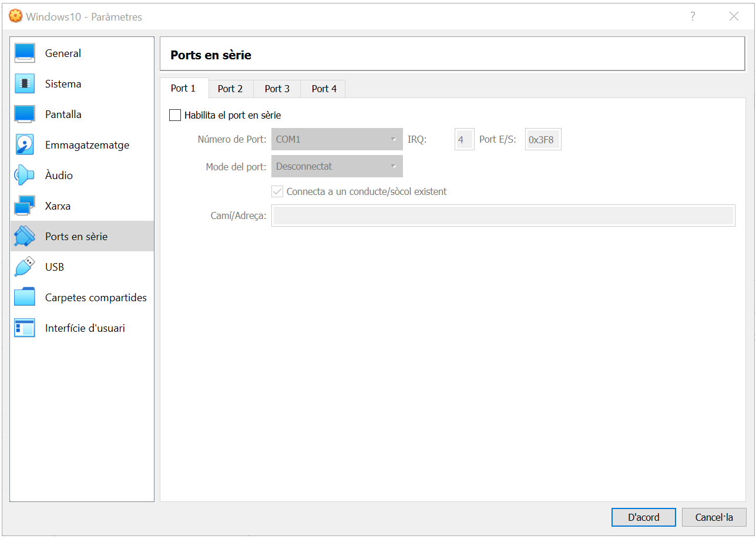Image resolution: width=756 pixels, height=539 pixels.
Task: Open Pantalla display settings icon
Action: click(25, 114)
